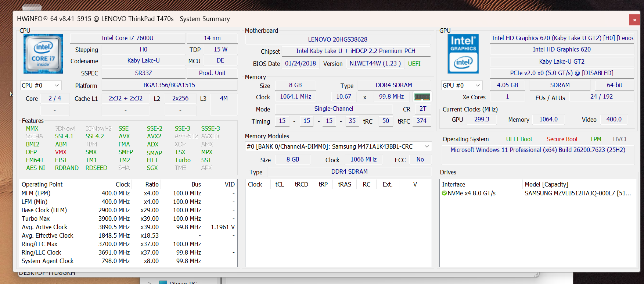Select the LENOVO 20HGS38628 motherboard field
Viewport: 644px width, 284px height.
click(338, 39)
